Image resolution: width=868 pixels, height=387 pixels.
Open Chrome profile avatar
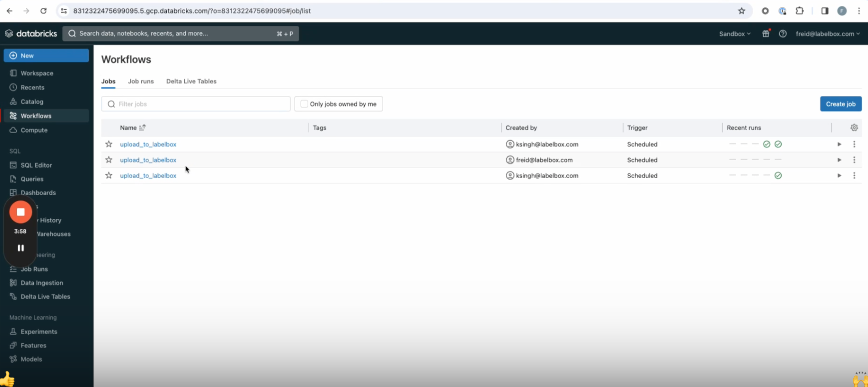pyautogui.click(x=842, y=10)
